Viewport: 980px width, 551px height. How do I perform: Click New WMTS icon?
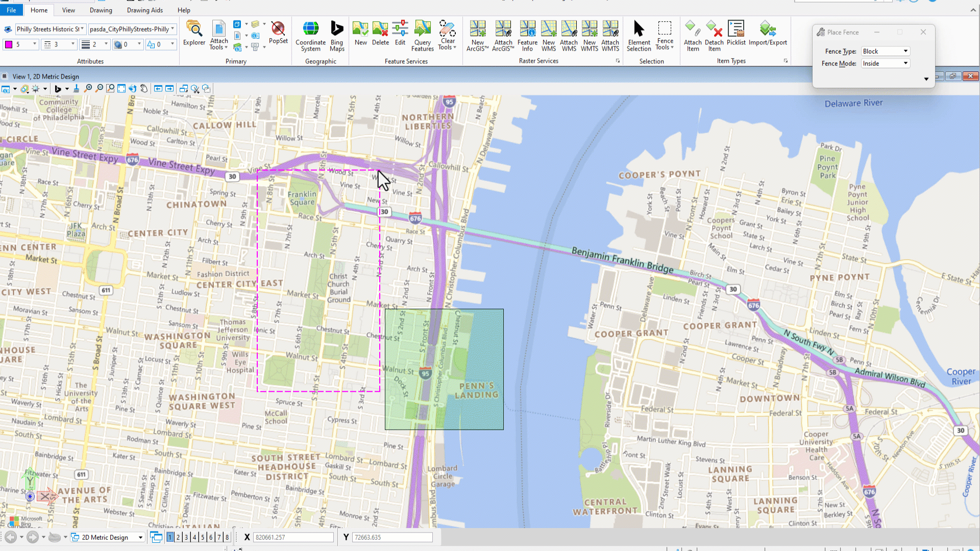pos(590,36)
